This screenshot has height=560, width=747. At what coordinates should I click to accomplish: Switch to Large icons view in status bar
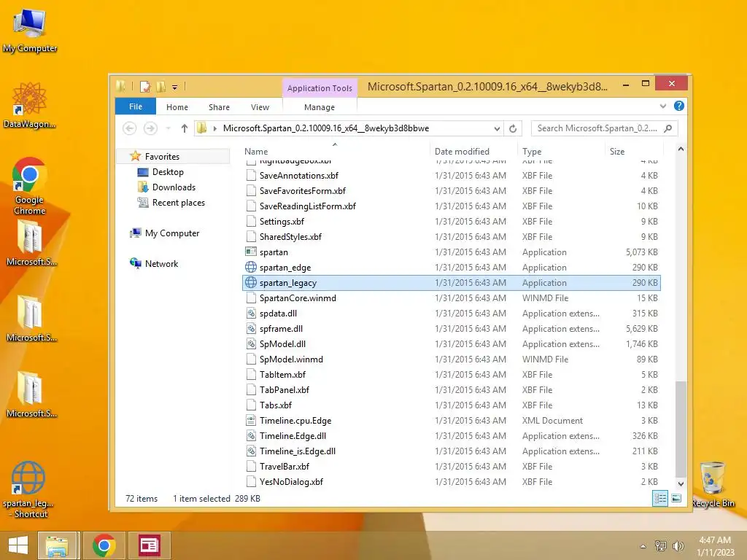pos(676,499)
